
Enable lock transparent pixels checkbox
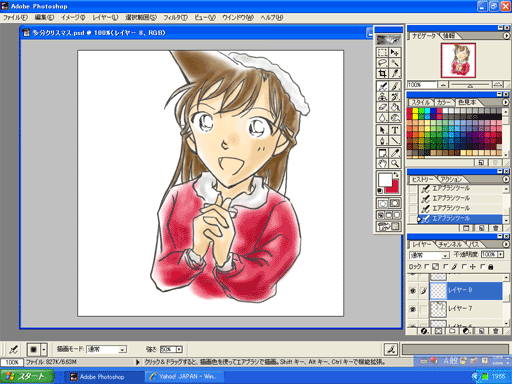[x=427, y=267]
